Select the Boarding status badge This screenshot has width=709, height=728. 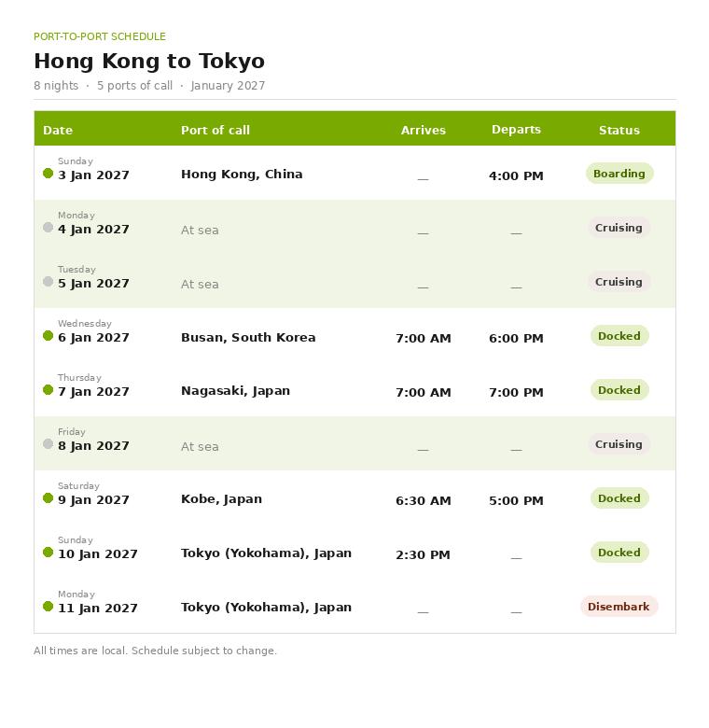(619, 174)
